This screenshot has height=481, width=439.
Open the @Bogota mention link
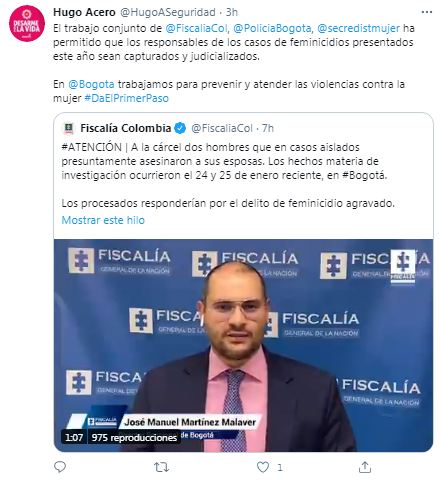point(91,84)
